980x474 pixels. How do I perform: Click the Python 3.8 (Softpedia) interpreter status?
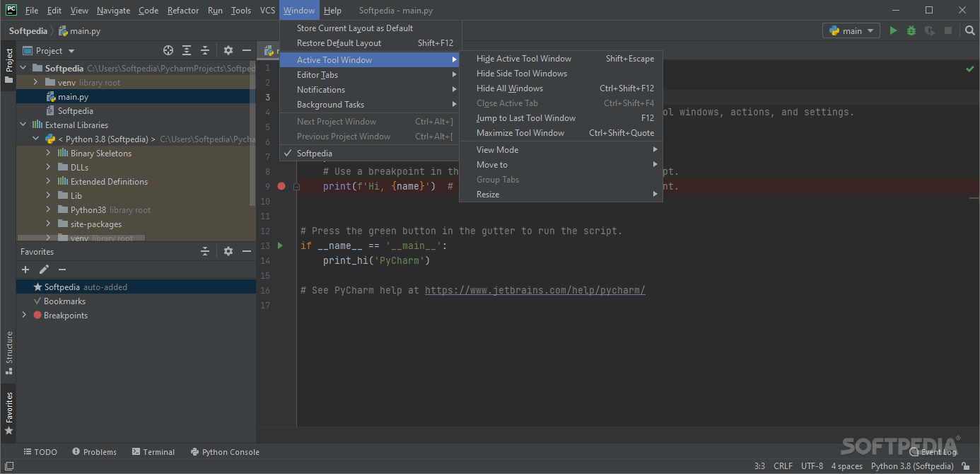click(912, 466)
